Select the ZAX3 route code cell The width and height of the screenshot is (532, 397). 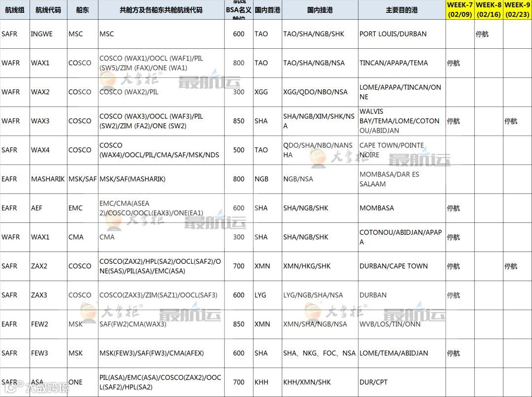(48, 295)
